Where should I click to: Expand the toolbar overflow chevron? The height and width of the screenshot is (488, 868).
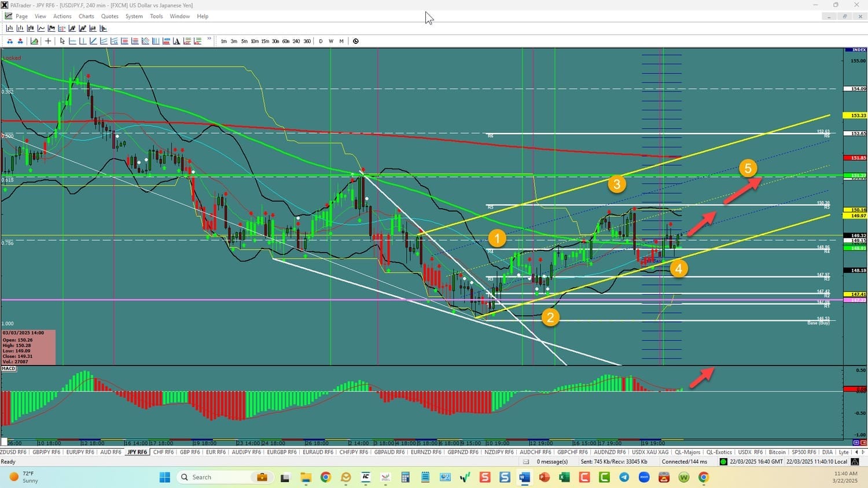[209, 40]
